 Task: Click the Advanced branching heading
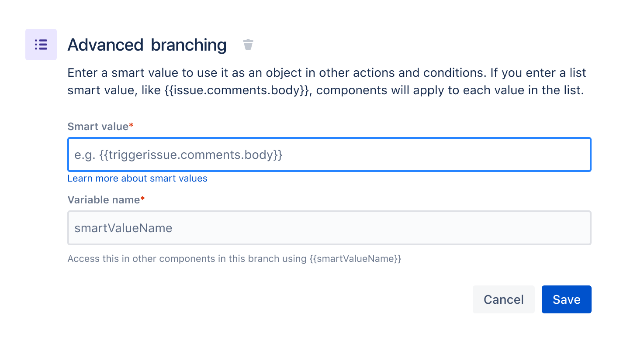coord(147,45)
